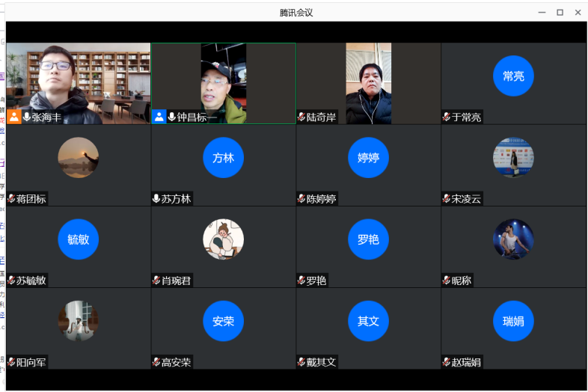The height and width of the screenshot is (392, 588).
Task: Select 张海丰's video feed with bookshelf
Action: coord(78,79)
